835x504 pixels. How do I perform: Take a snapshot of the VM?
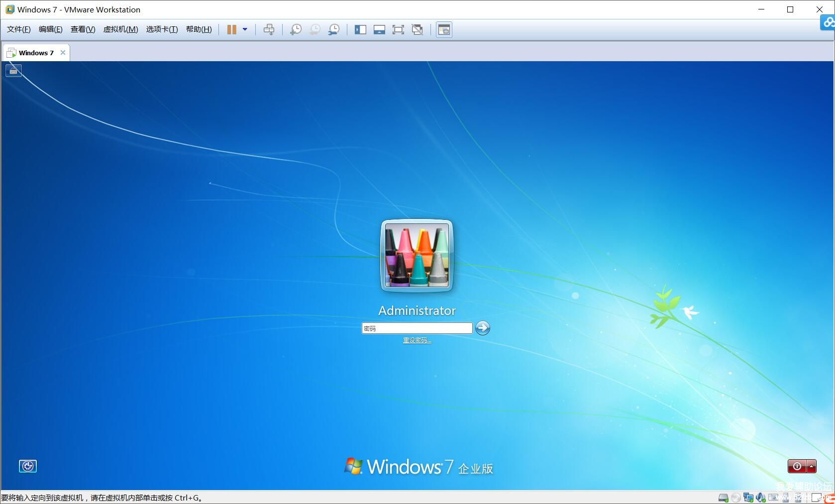[x=296, y=29]
